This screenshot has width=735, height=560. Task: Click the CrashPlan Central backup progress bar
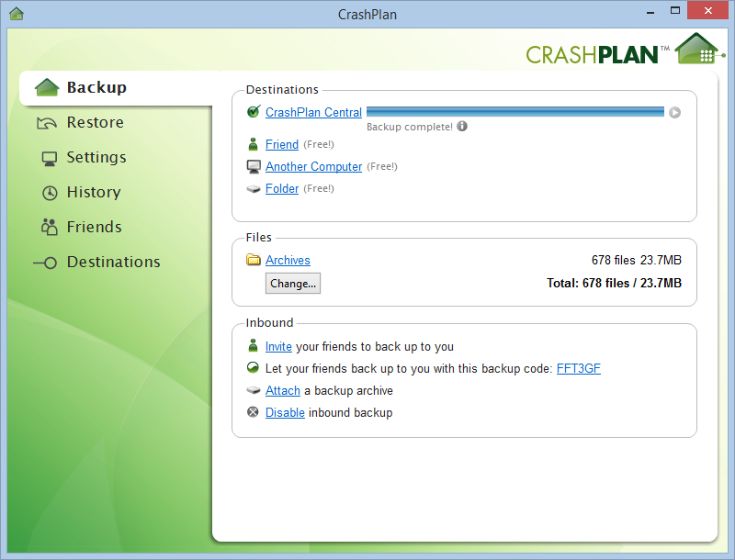click(x=515, y=112)
